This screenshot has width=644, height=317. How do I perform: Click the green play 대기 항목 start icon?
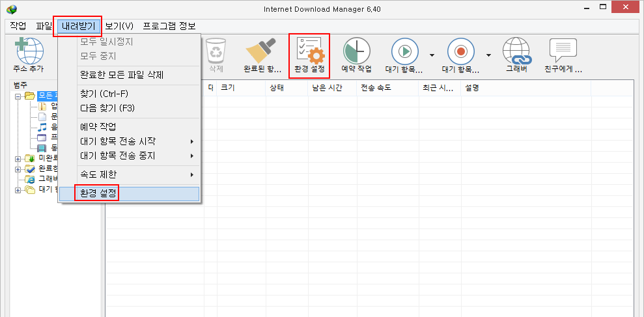(404, 51)
